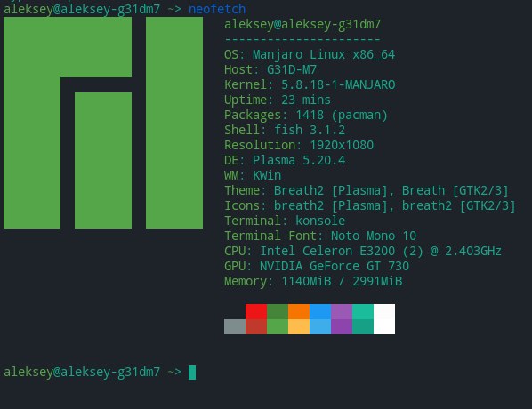Screen dimensions: 532x409
Task: Click the dark green palette block
Action: coord(278,311)
